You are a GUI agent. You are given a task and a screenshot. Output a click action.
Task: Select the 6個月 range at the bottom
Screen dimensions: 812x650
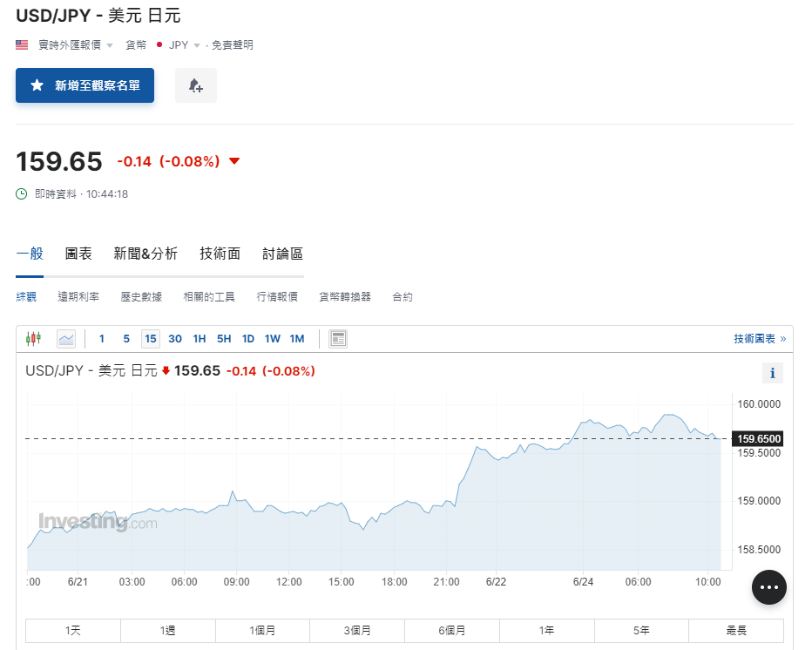(x=451, y=630)
